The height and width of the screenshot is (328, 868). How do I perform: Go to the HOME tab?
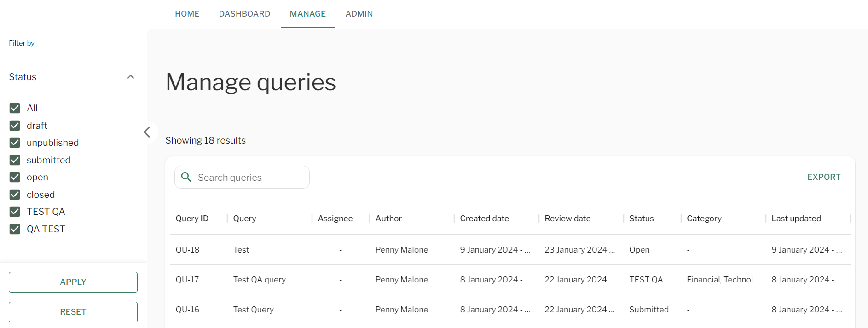pos(187,14)
